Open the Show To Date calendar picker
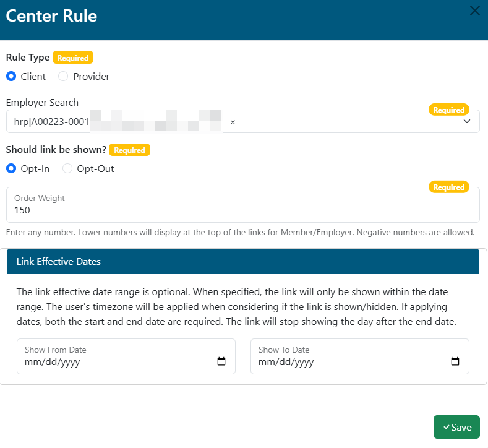The height and width of the screenshot is (448, 488). tap(455, 362)
